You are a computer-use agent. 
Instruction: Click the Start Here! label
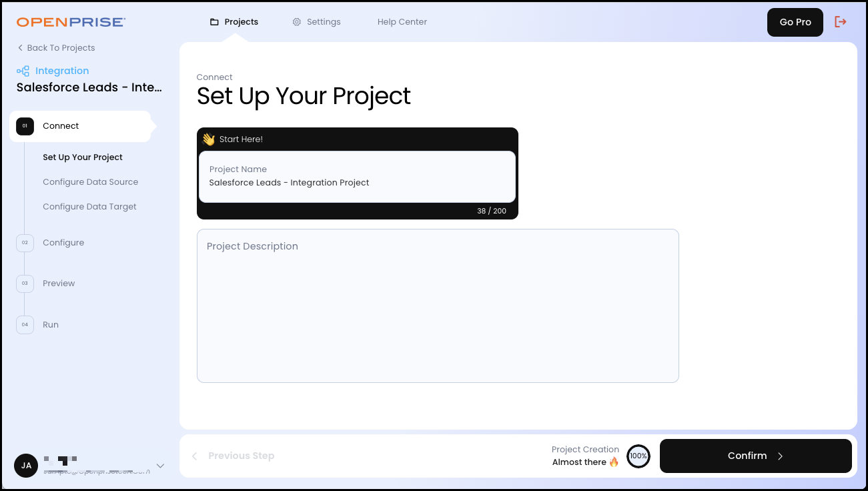(241, 139)
